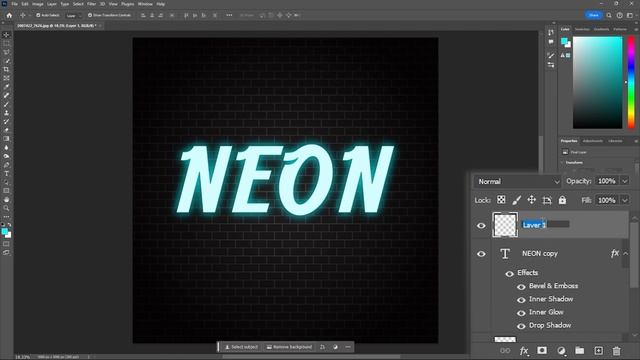The height and width of the screenshot is (360, 640).
Task: Click prevent artboard auto-nesting lock icon
Action: (x=547, y=200)
